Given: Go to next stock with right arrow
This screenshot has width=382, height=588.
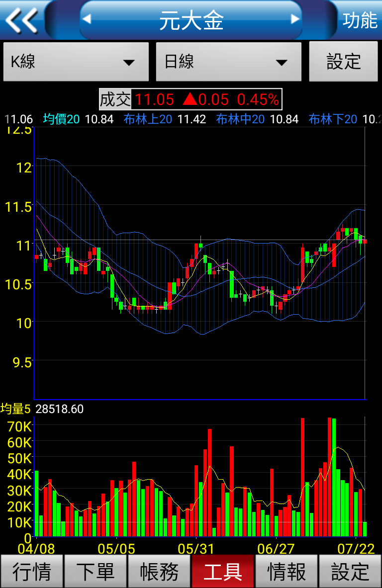Looking at the screenshot, I should click(295, 19).
